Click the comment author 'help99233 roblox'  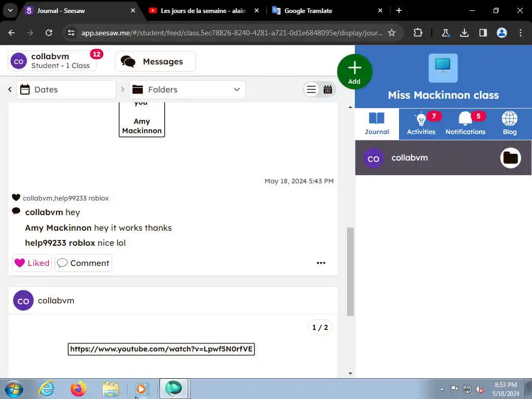point(60,243)
